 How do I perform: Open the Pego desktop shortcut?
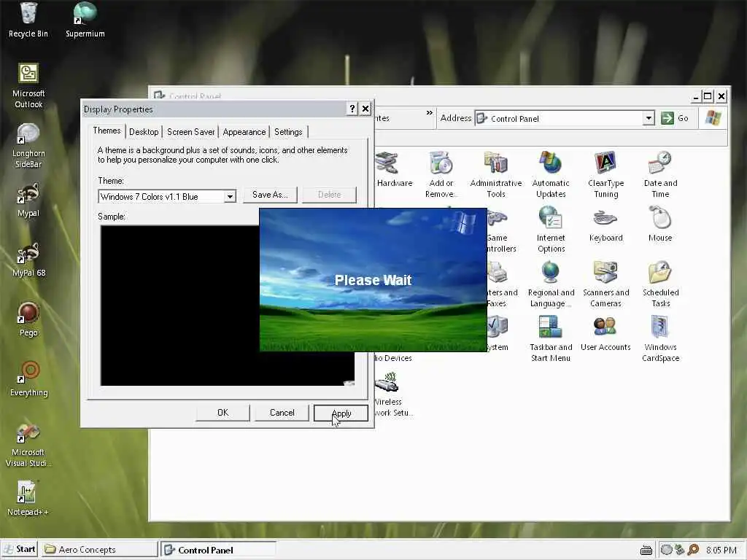point(28,319)
